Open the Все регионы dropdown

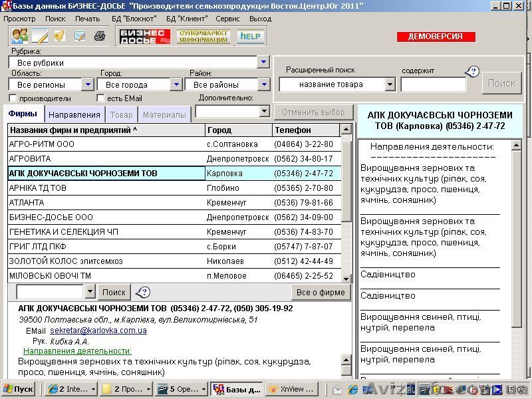(87, 84)
